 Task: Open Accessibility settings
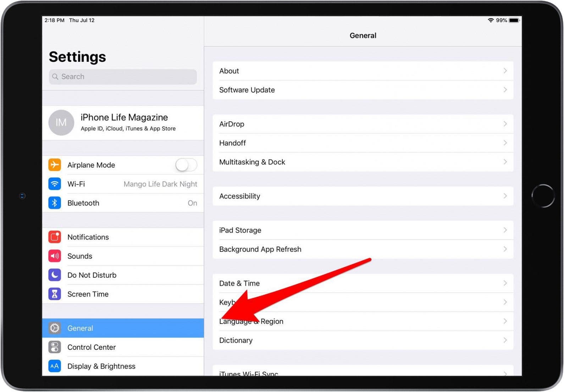pyautogui.click(x=363, y=196)
